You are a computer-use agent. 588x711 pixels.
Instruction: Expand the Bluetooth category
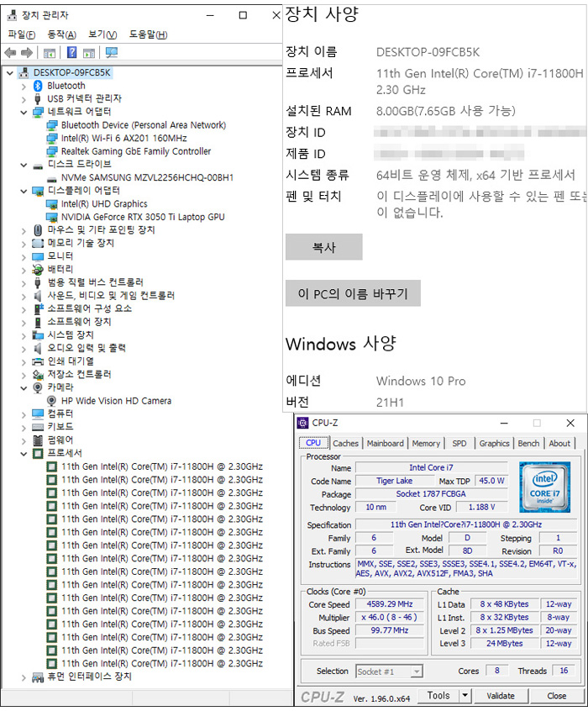[x=24, y=87]
